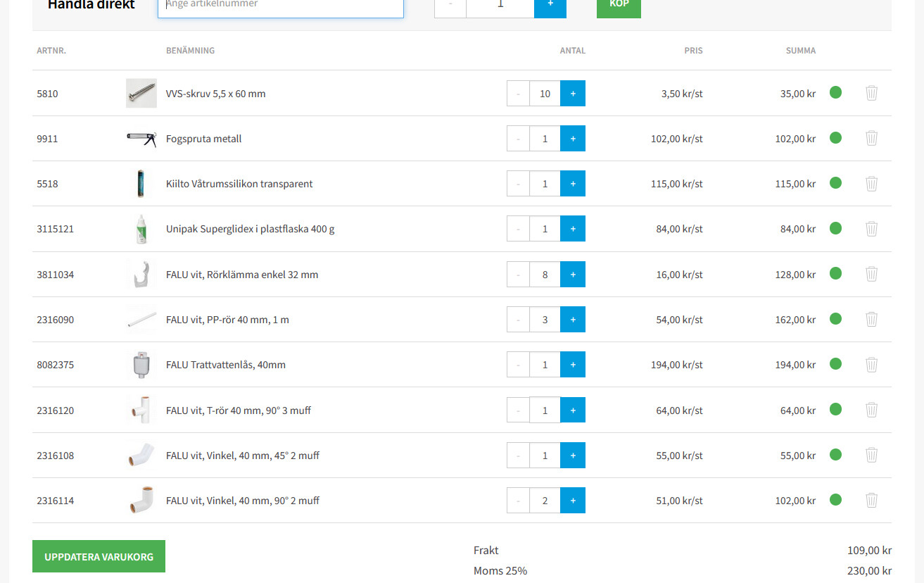Increase Kiilto Våtrumssilikon quantity
Viewport: 924px width, 583px height.
573,184
